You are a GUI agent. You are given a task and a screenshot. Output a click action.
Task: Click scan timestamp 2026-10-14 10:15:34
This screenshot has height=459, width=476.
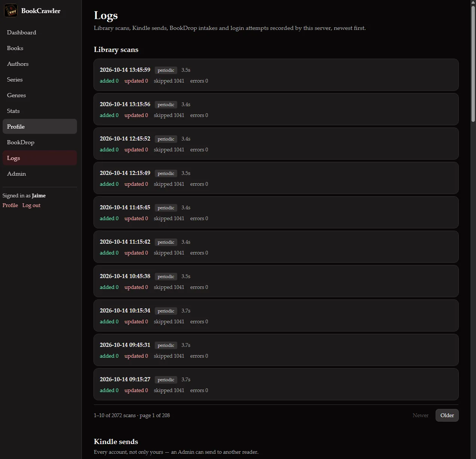[x=125, y=311]
